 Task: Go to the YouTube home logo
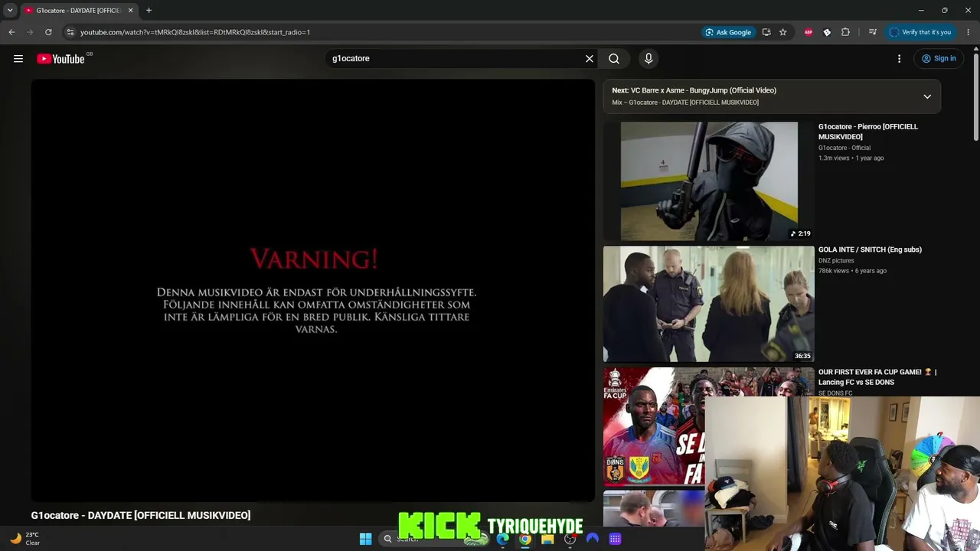click(x=60, y=59)
